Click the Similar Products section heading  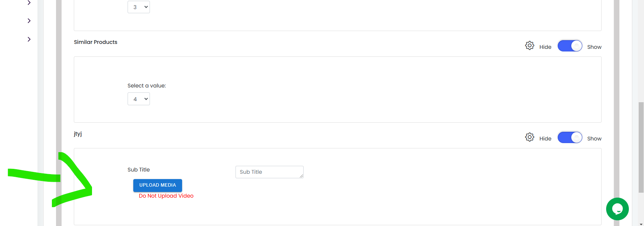95,42
